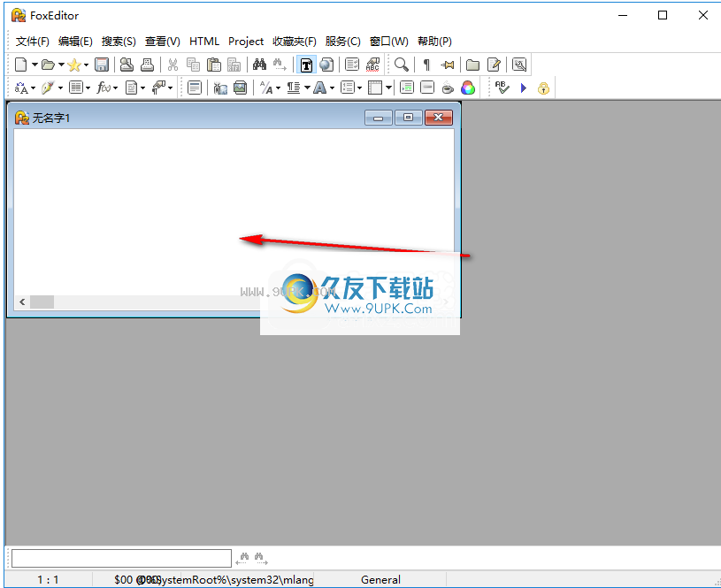The image size is (721, 588).
Task: Save file with the floppy disk icon
Action: [102, 65]
